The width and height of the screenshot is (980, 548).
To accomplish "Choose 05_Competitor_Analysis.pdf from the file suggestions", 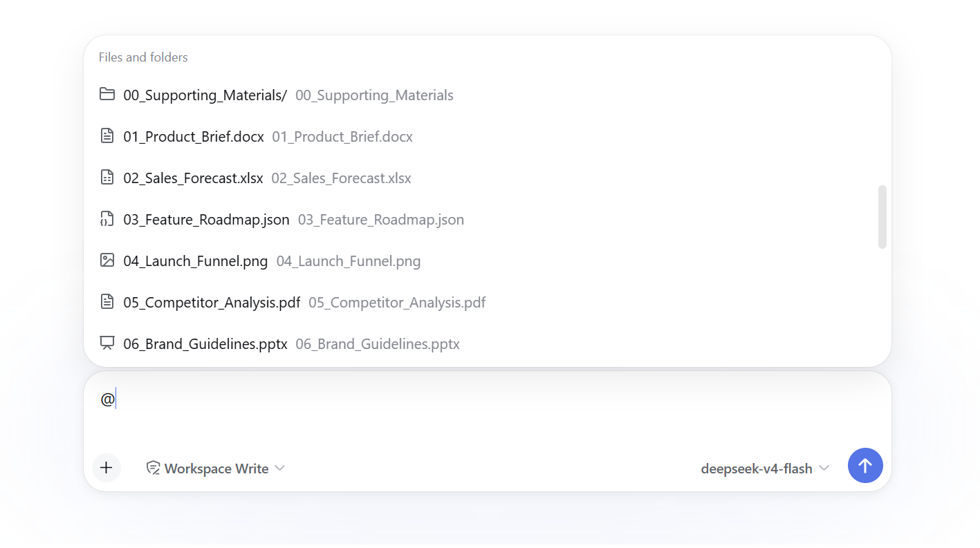I will coord(487,302).
